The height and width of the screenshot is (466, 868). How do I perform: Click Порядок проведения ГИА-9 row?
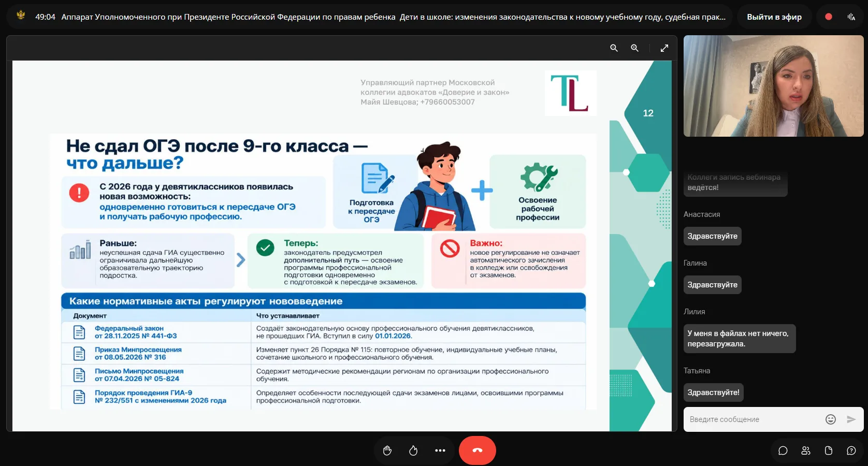tap(323, 397)
